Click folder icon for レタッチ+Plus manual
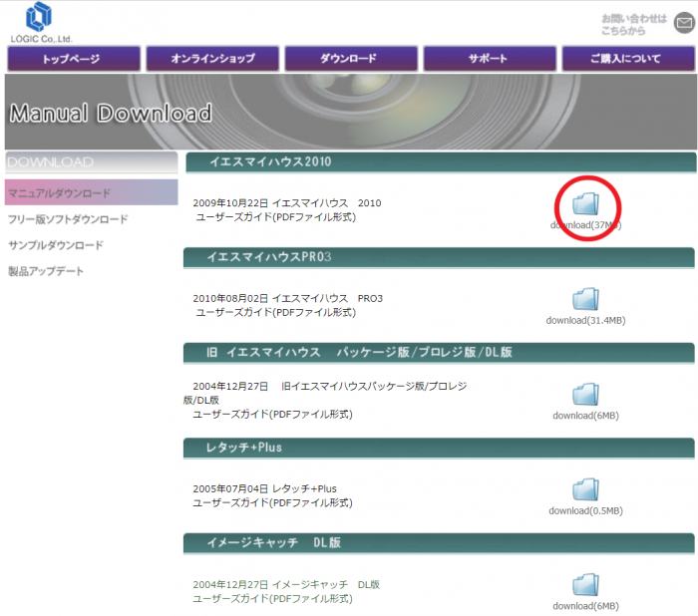The height and width of the screenshot is (616, 698). 585,489
